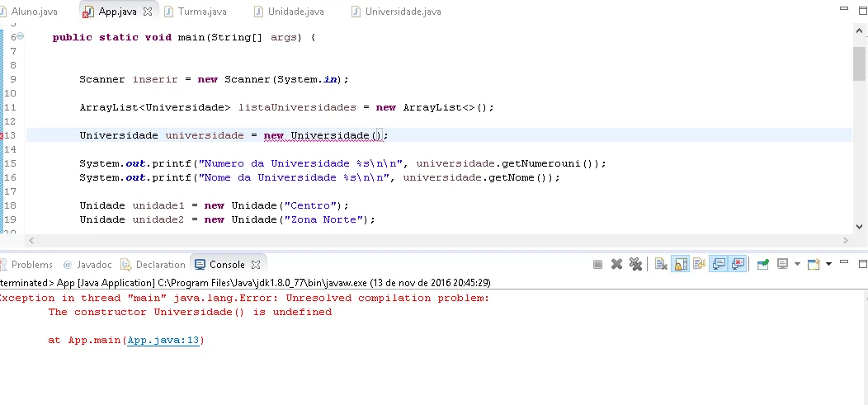This screenshot has height=405, width=868.
Task: Open the Turma.java tab
Action: [196, 11]
